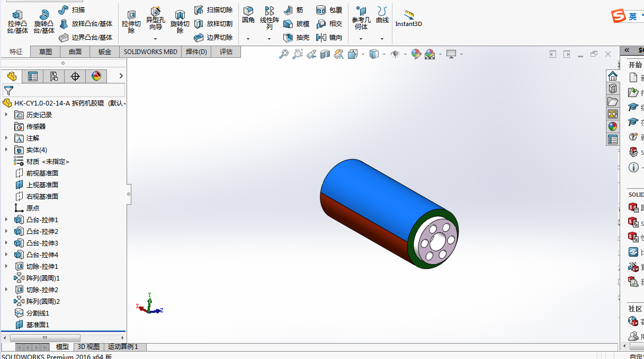Screen dimensions: 644x359
Task: Click the 筋 rib tool
Action: point(294,10)
